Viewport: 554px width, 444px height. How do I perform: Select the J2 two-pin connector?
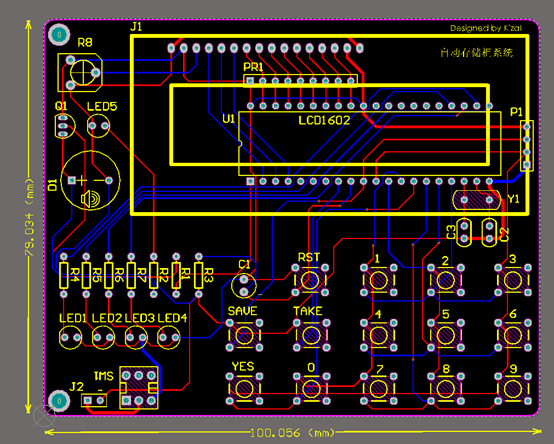coord(94,401)
